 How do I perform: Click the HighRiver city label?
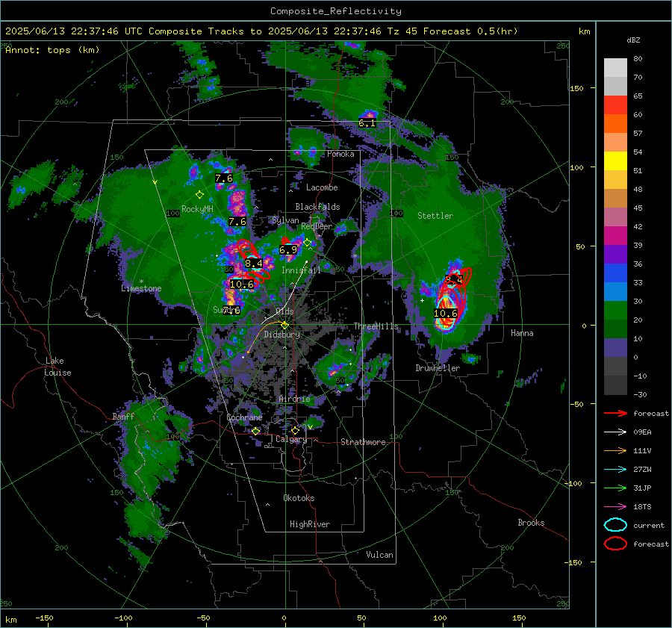click(310, 524)
